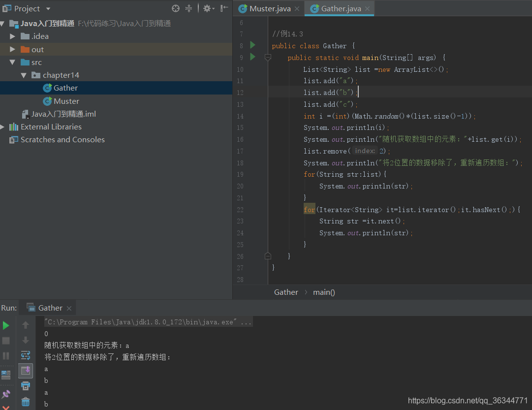The image size is (532, 410).
Task: Click the collapse all icon in Project panel
Action: (188, 8)
